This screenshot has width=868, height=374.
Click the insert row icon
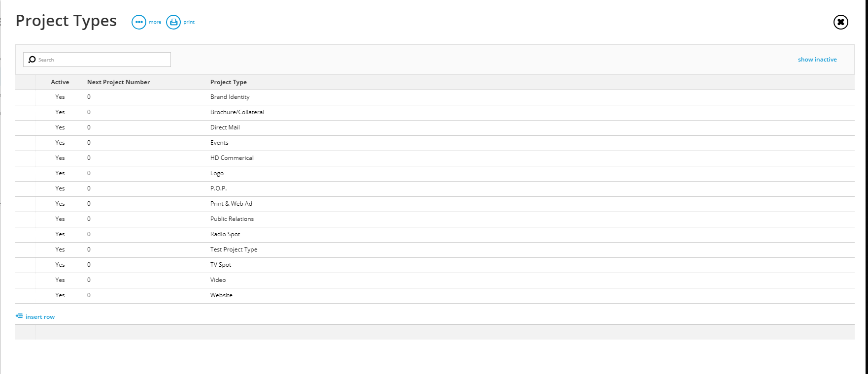pyautogui.click(x=19, y=316)
